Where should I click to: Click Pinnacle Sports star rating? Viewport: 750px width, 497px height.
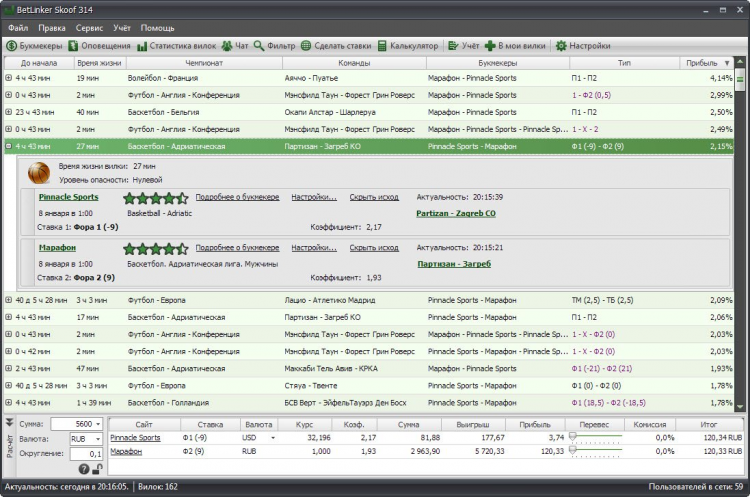pos(155,198)
